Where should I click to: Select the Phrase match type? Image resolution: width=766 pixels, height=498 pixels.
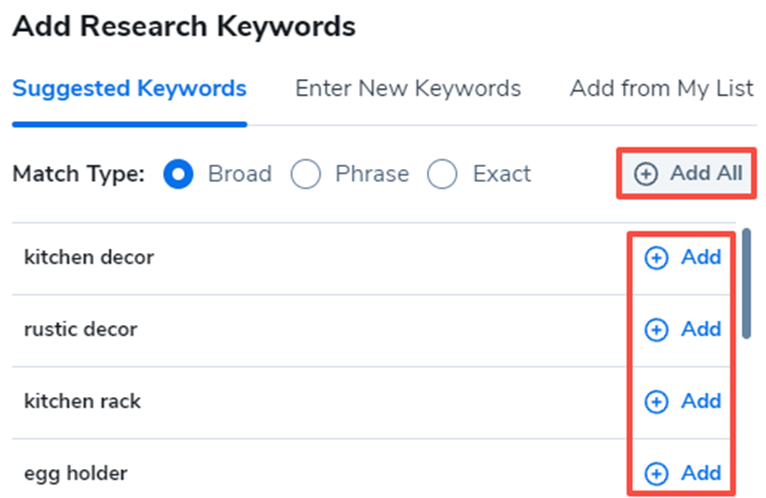point(305,174)
